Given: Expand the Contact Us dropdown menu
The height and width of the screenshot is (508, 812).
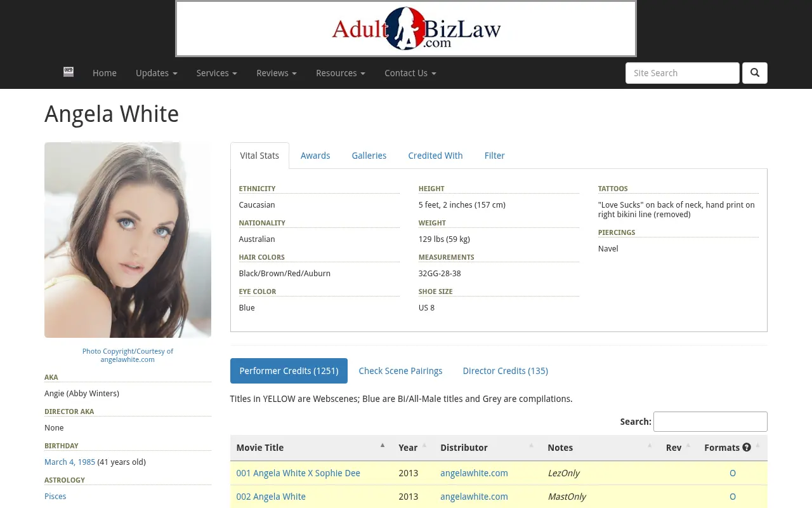Looking at the screenshot, I should tap(410, 73).
